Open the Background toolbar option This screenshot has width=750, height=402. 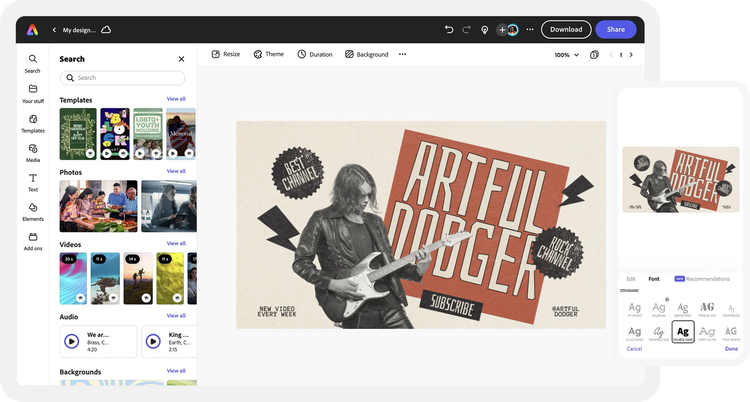366,54
